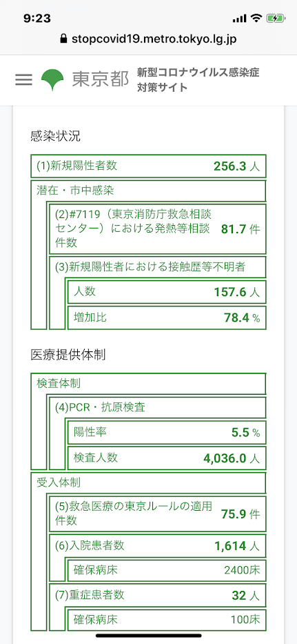Tap the (7)重症患者数 32人 row
Image resolution: width=297 pixels, height=644 pixels.
tap(158, 594)
